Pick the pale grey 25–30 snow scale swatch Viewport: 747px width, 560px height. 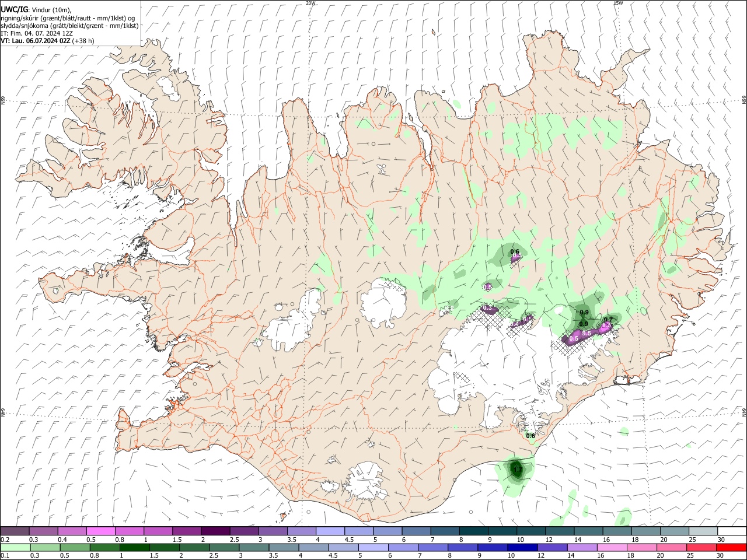click(x=703, y=531)
